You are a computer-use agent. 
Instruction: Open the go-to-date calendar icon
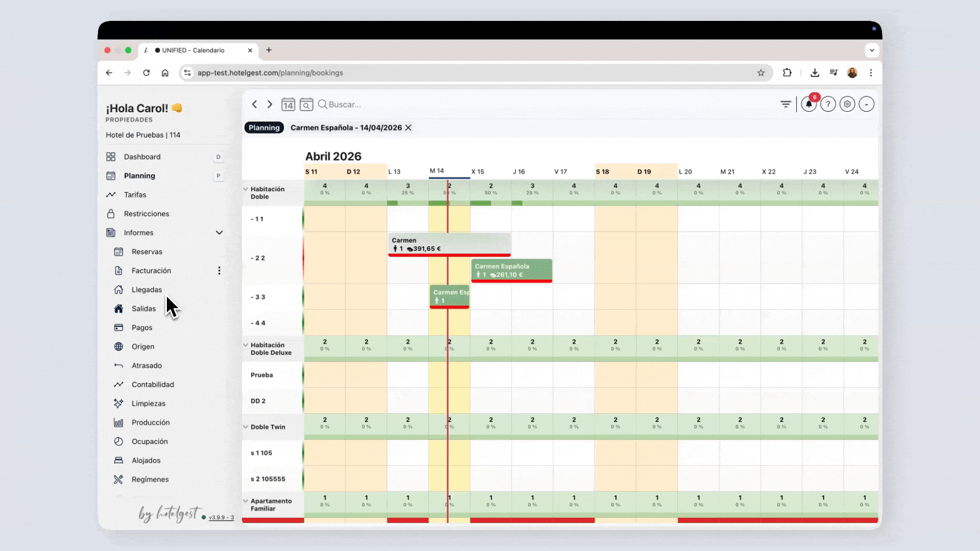pyautogui.click(x=288, y=105)
